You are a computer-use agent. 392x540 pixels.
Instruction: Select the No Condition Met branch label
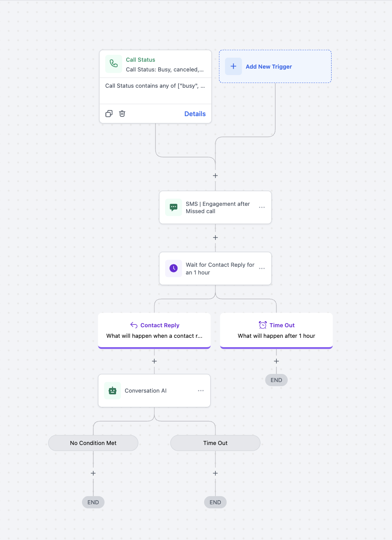coord(93,443)
